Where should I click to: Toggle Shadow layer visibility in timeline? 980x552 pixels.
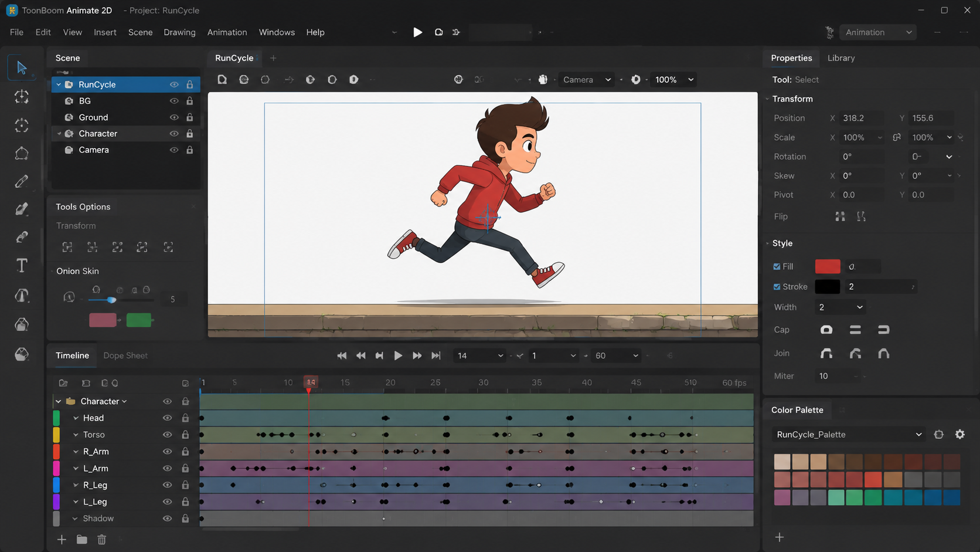(167, 519)
